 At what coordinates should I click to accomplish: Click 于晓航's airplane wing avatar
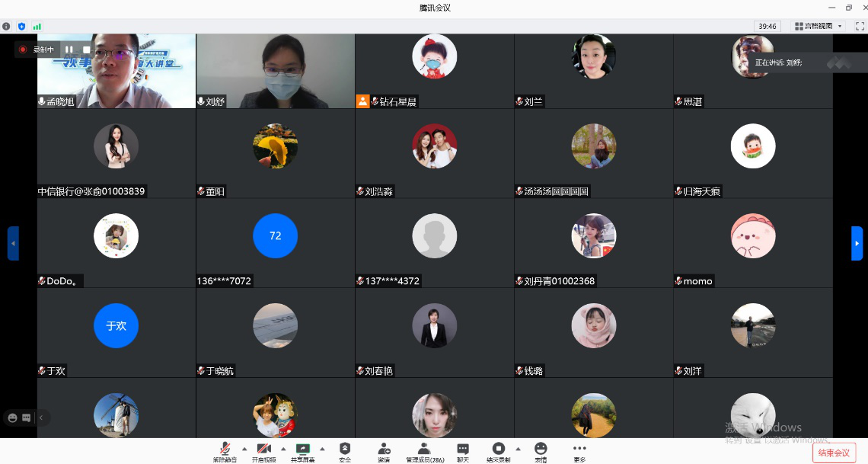275,325
